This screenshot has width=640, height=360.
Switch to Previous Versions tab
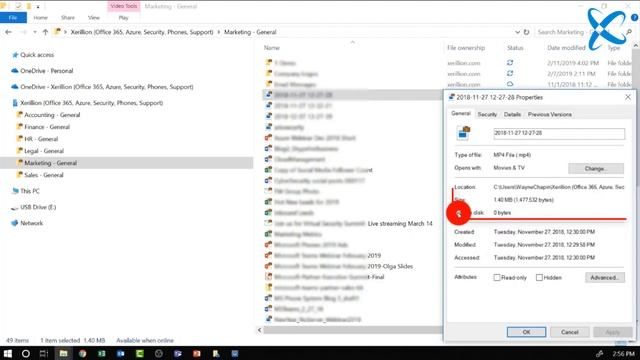(549, 114)
